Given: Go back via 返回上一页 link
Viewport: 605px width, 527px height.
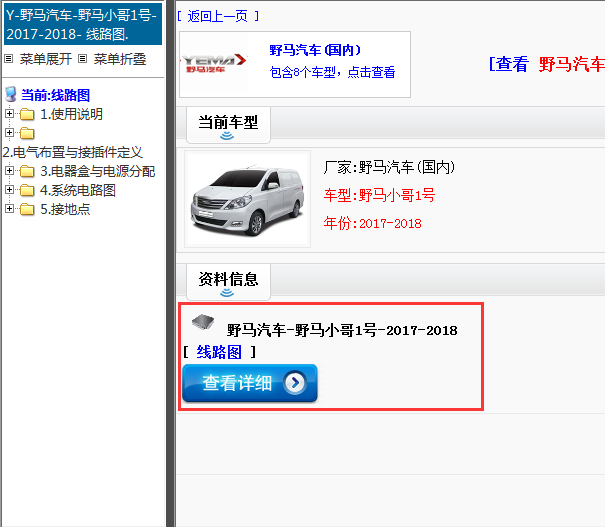Looking at the screenshot, I should 218,16.
